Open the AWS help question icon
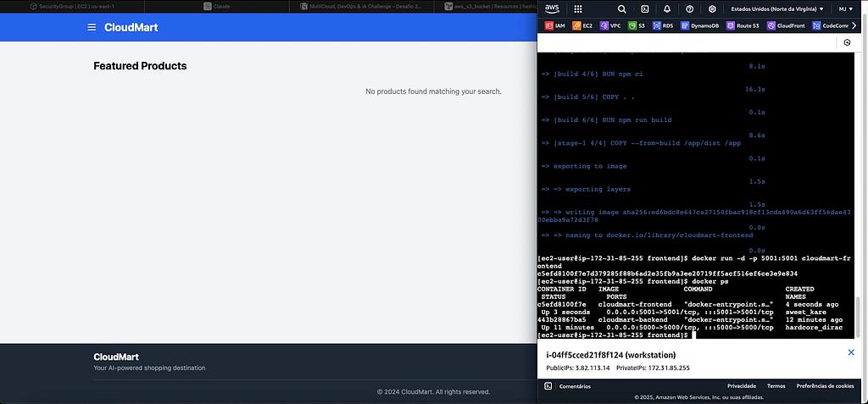This screenshot has height=404, width=868. click(690, 8)
